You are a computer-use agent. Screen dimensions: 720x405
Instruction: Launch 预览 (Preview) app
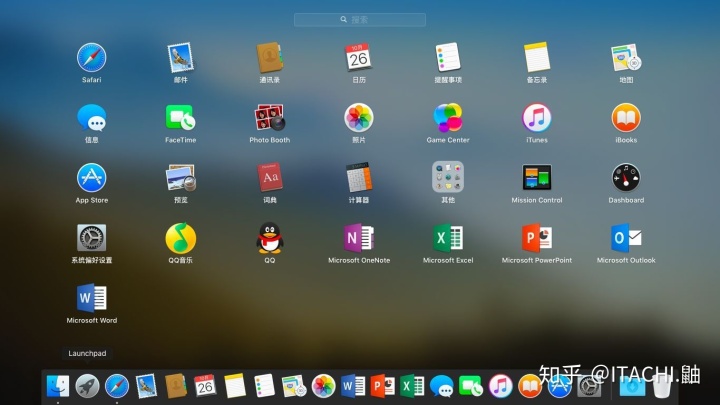point(180,178)
